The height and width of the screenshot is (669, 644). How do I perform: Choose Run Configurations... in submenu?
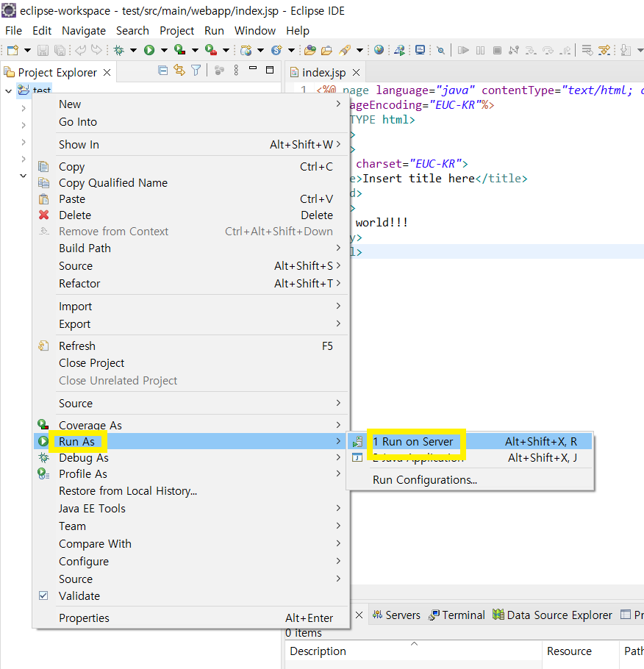click(471, 480)
